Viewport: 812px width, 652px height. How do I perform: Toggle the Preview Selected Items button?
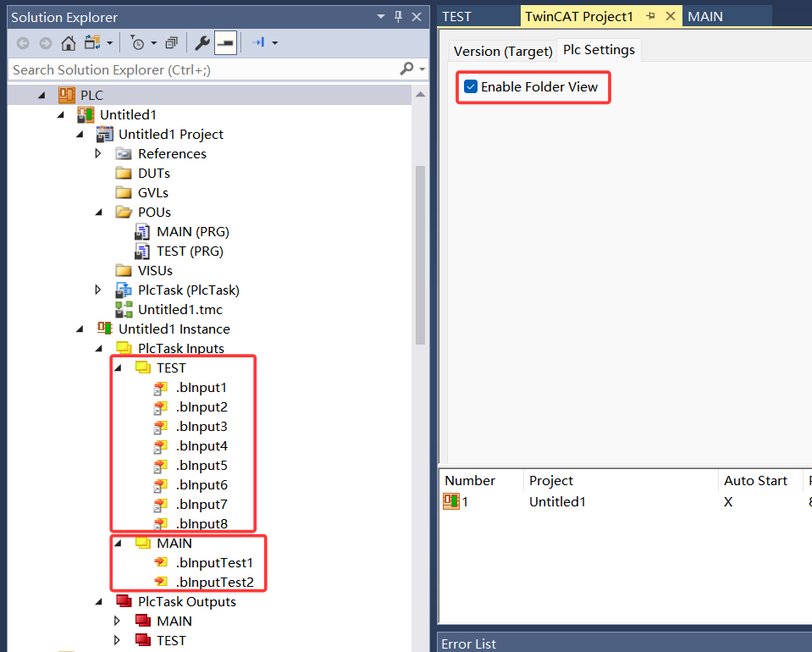[x=225, y=42]
